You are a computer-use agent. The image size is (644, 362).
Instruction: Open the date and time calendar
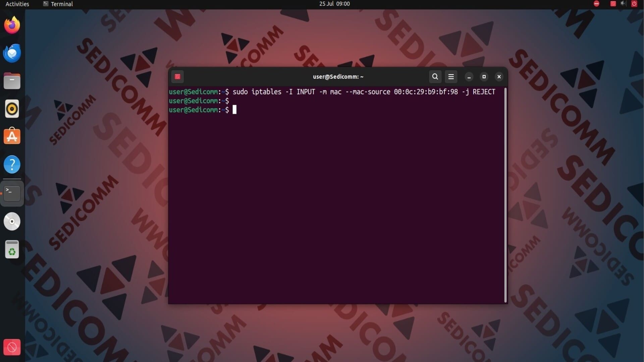coord(334,4)
